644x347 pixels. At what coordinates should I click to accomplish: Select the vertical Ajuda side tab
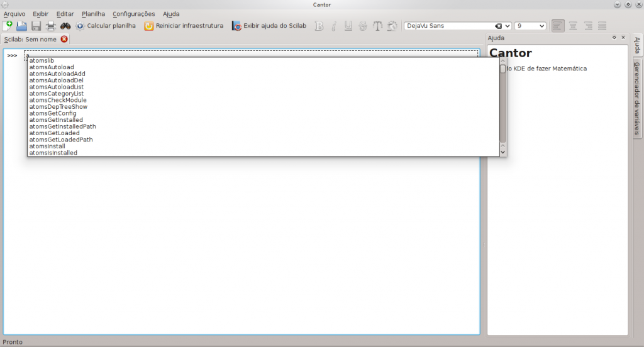[638, 45]
